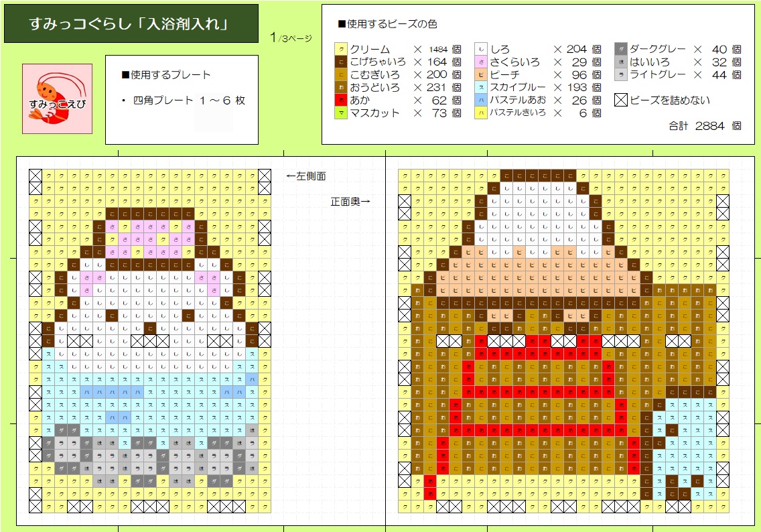The image size is (761, 532).
Task: Click the 200 count for こむぎいろ
Action: click(437, 75)
